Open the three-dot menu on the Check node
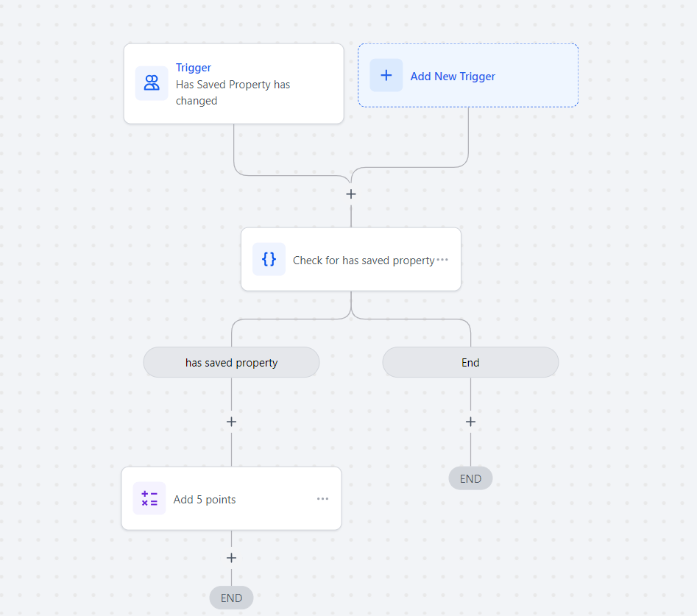This screenshot has width=697, height=616. tap(442, 260)
